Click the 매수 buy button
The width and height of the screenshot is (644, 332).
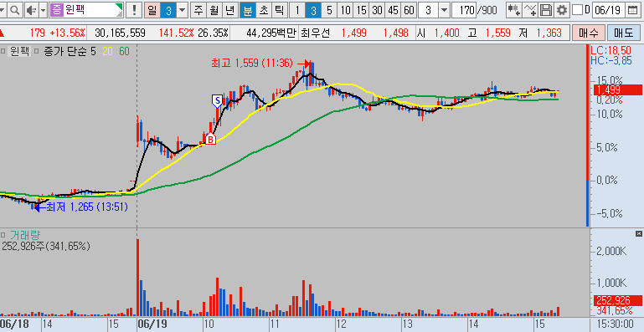[x=589, y=33]
